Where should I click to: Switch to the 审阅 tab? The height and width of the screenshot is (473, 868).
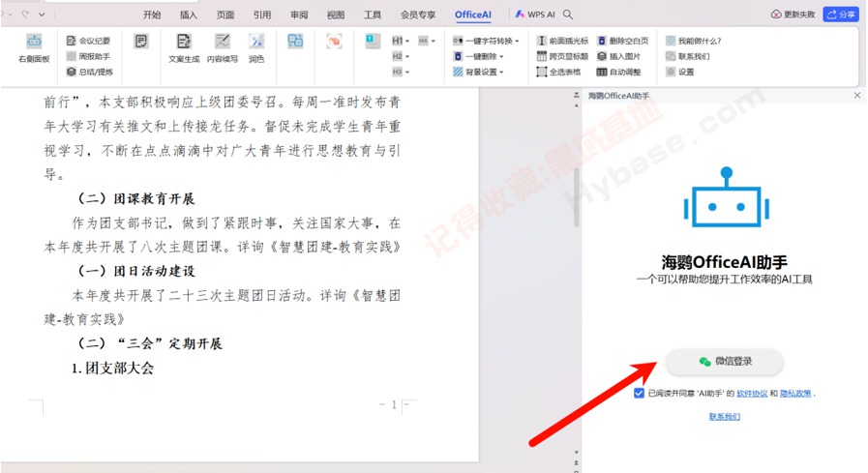pyautogui.click(x=299, y=15)
